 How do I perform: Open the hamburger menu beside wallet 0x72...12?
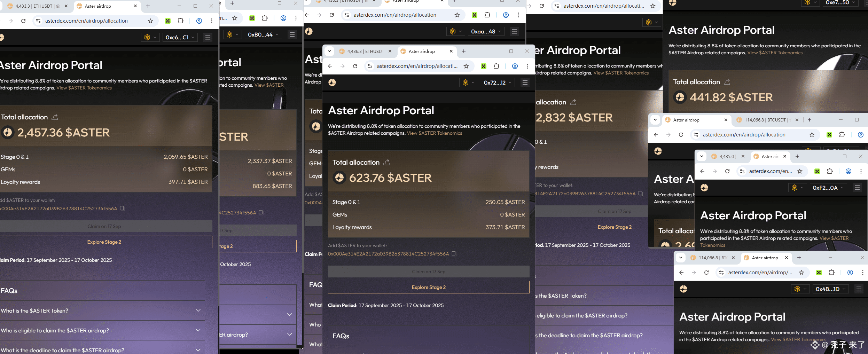point(525,82)
